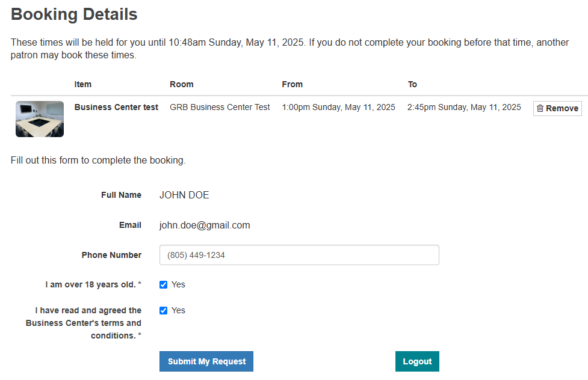Click the Item column header
Viewport: 588px width, 380px height.
[x=83, y=84]
